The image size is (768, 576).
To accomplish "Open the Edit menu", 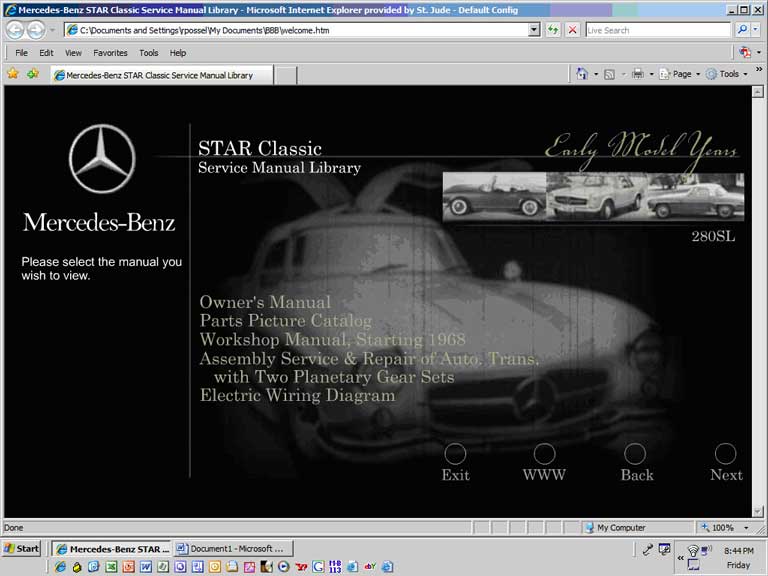I will [x=46, y=53].
